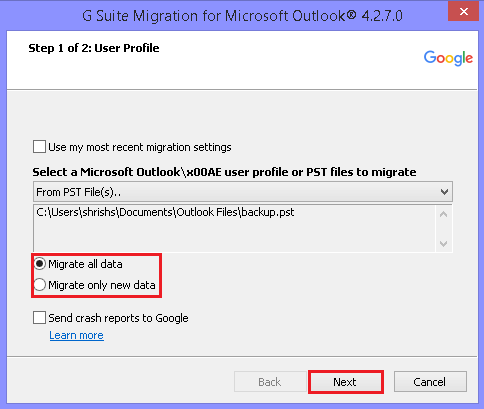The width and height of the screenshot is (484, 409).
Task: Click the greyed-out Back button
Action: pyautogui.click(x=270, y=382)
